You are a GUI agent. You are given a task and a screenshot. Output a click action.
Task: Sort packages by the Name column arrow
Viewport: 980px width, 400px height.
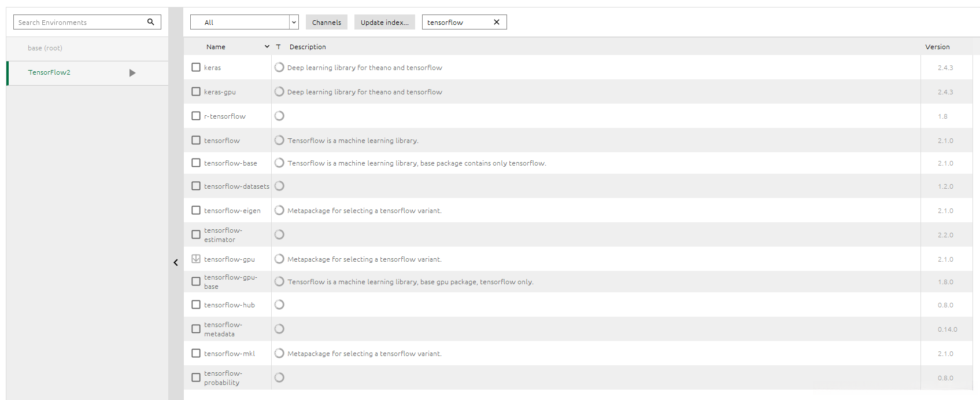click(267, 46)
